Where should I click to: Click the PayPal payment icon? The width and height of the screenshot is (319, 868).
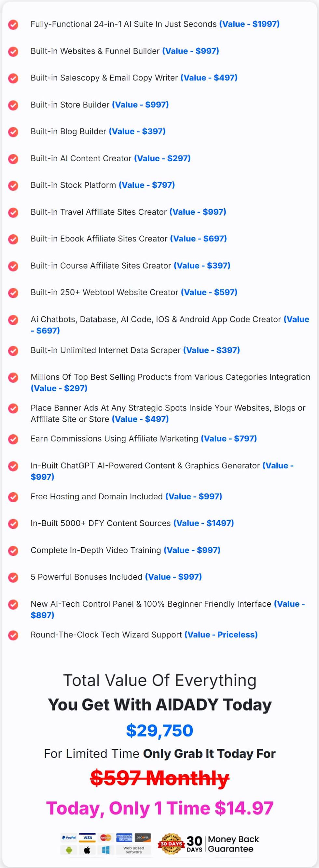(69, 838)
